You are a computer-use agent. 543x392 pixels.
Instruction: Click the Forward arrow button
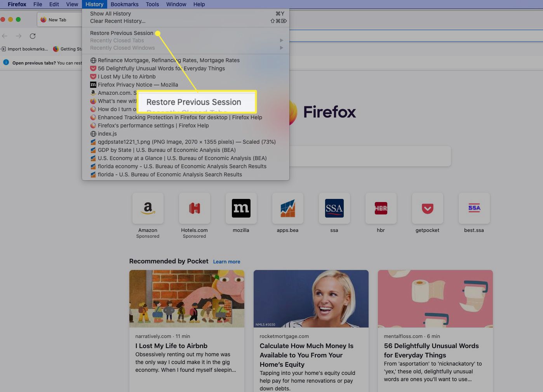pyautogui.click(x=19, y=36)
